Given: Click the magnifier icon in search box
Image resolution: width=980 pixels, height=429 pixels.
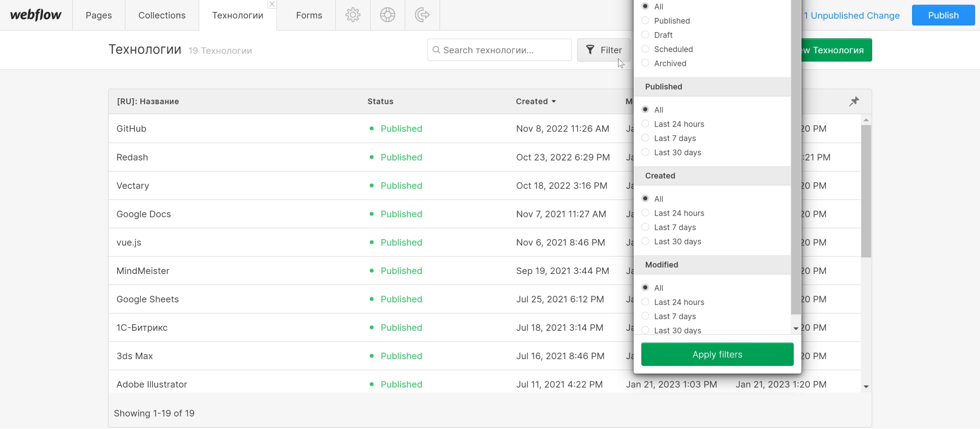Looking at the screenshot, I should (436, 50).
